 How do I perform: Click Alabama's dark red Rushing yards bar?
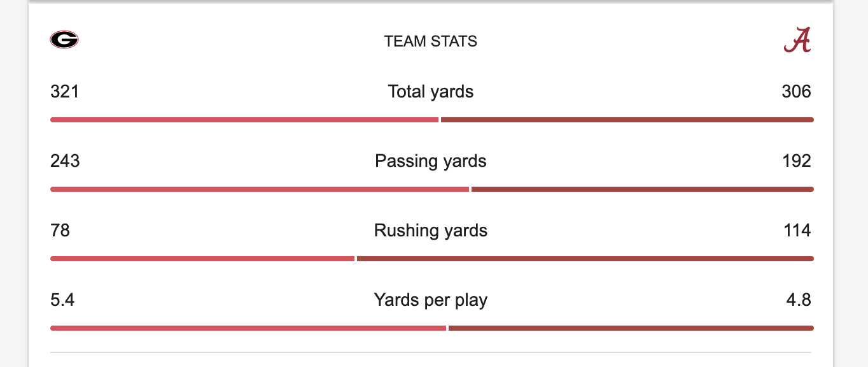pos(585,259)
